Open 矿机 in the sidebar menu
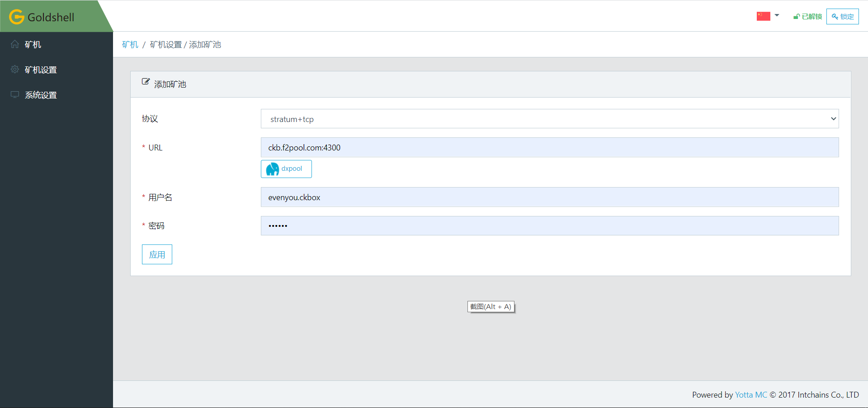868x408 pixels. (x=33, y=44)
